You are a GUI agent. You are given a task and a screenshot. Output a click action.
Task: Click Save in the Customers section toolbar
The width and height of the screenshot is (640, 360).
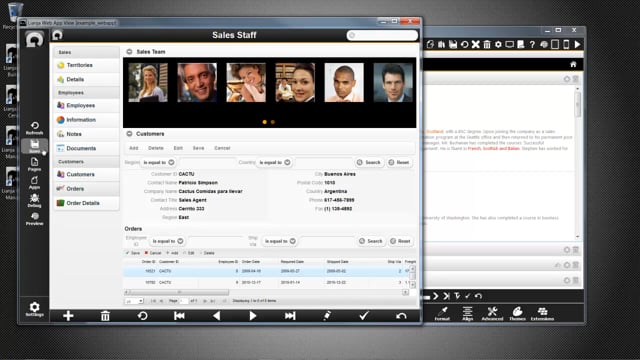tap(198, 148)
